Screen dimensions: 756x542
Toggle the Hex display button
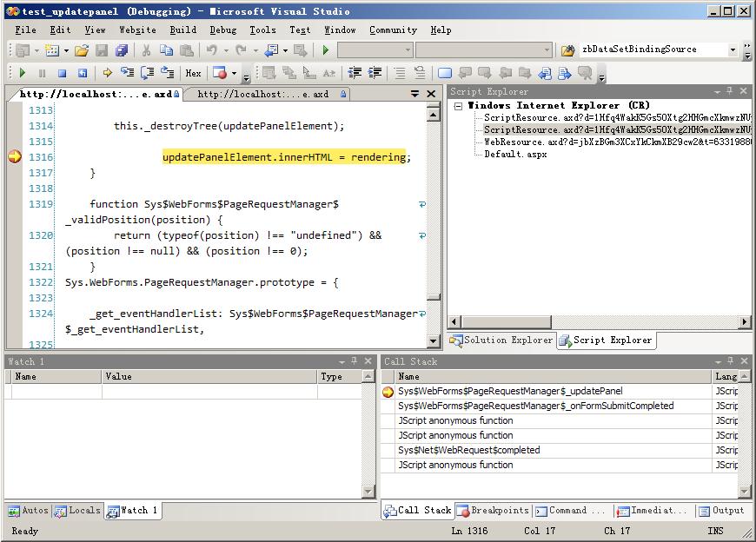[x=193, y=74]
